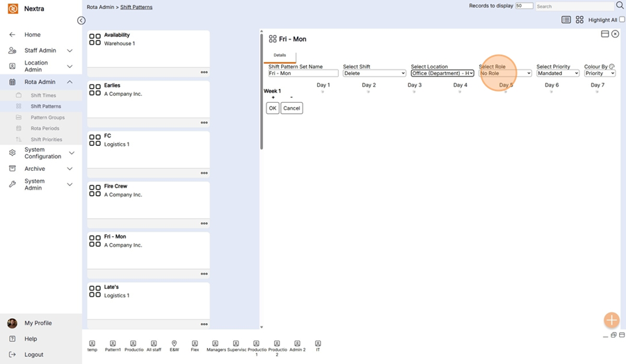Expand the System Configuration chevron
626x364 pixels.
[x=72, y=153]
